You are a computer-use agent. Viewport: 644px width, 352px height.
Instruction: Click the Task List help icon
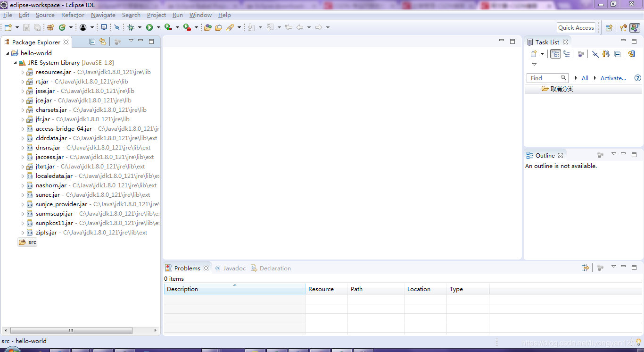(638, 78)
